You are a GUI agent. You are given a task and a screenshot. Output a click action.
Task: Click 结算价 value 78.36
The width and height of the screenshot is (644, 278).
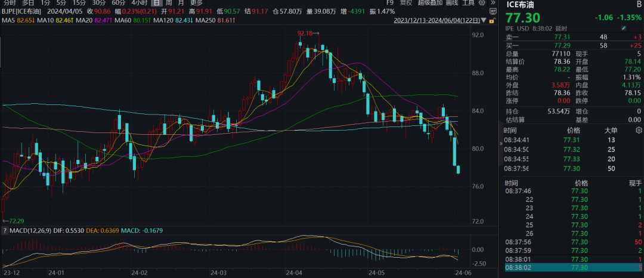[x=562, y=61]
